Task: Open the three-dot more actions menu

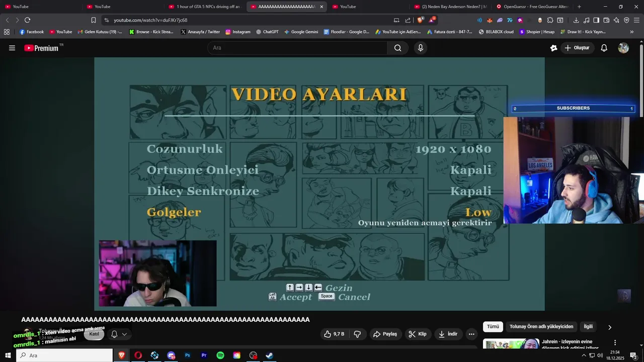Action: tap(471, 334)
